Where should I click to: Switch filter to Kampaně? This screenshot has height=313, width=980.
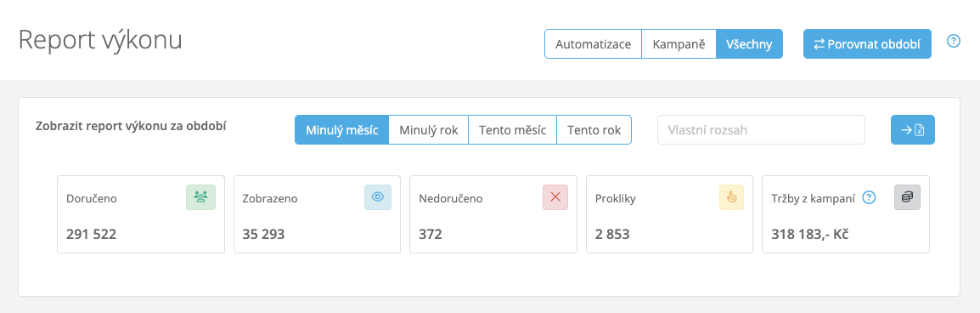[679, 44]
